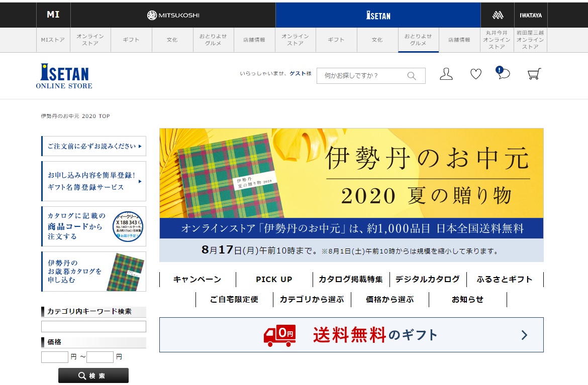Viewport: 588px width, 385px height.
Task: Open ふるさとギフト link
Action: click(505, 280)
